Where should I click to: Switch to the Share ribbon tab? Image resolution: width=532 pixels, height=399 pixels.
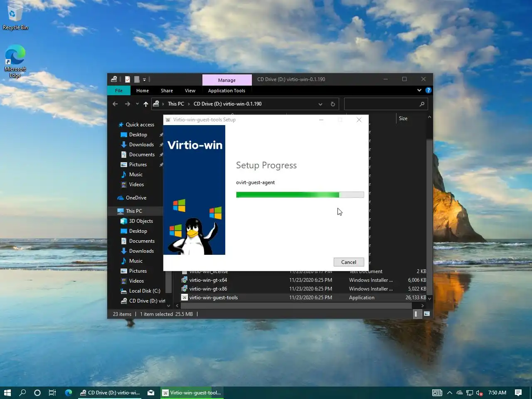(x=167, y=91)
